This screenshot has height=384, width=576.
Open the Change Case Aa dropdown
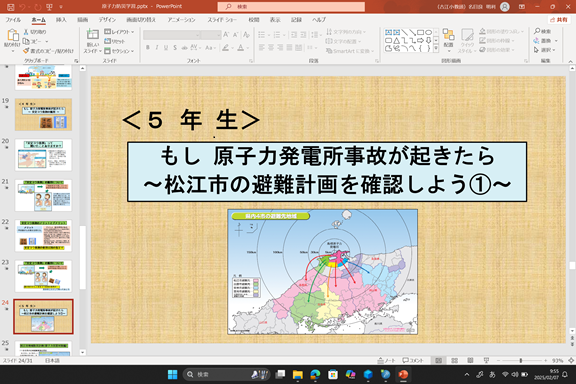click(x=210, y=48)
